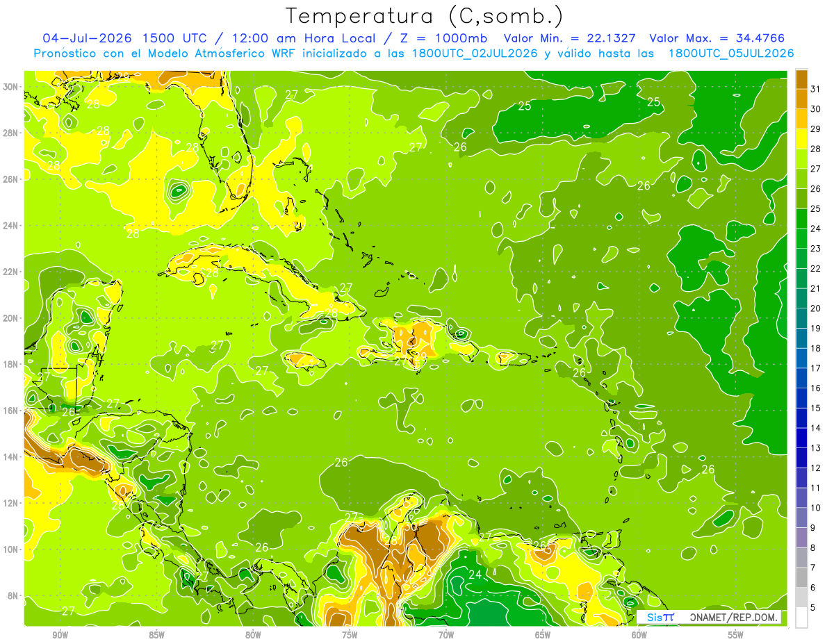Click the 60W longitude label

tap(639, 635)
